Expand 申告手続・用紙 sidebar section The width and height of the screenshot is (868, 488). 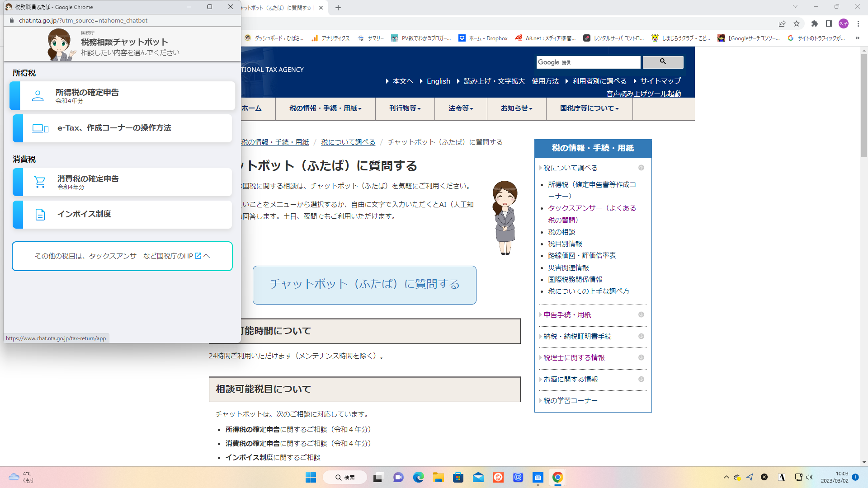pos(641,314)
